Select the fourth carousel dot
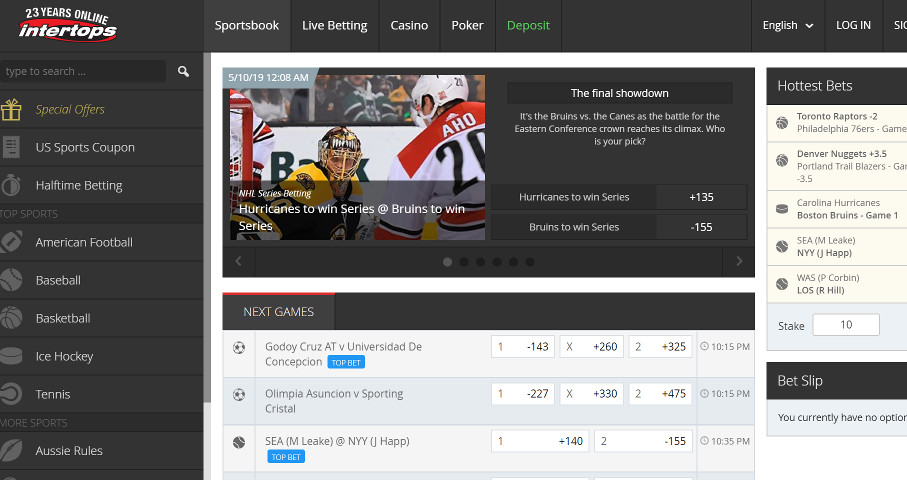This screenshot has height=480, width=907. (x=497, y=262)
